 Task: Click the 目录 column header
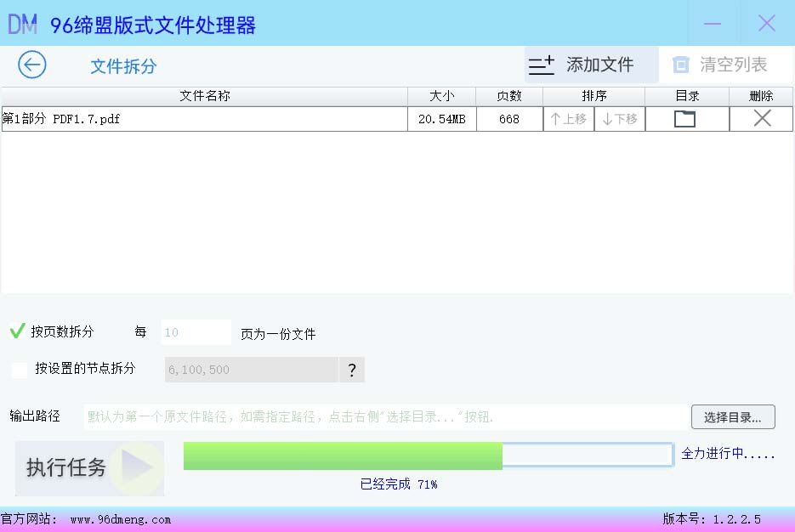tap(688, 96)
